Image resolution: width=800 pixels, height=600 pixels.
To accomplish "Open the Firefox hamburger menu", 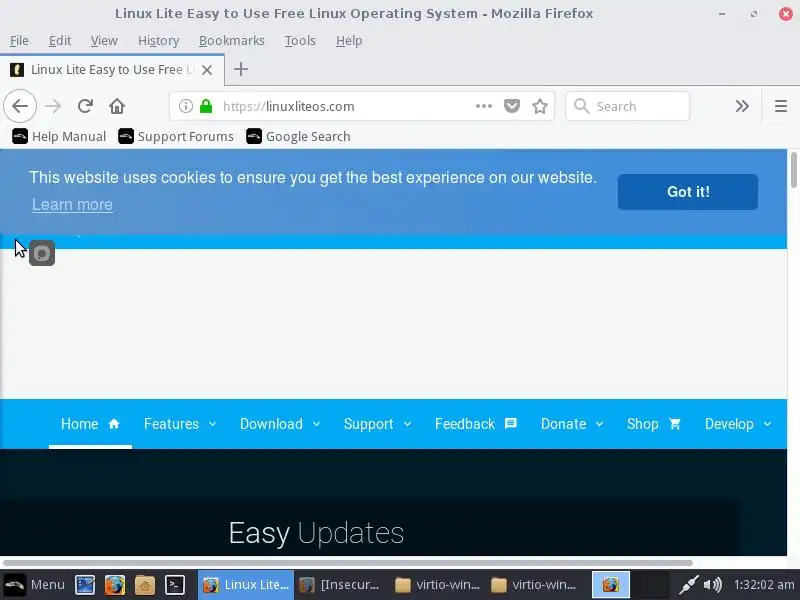I will tap(781, 106).
